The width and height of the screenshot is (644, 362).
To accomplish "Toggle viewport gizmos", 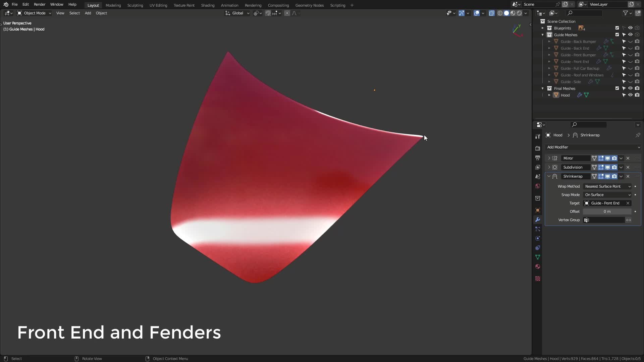I will [x=462, y=13].
